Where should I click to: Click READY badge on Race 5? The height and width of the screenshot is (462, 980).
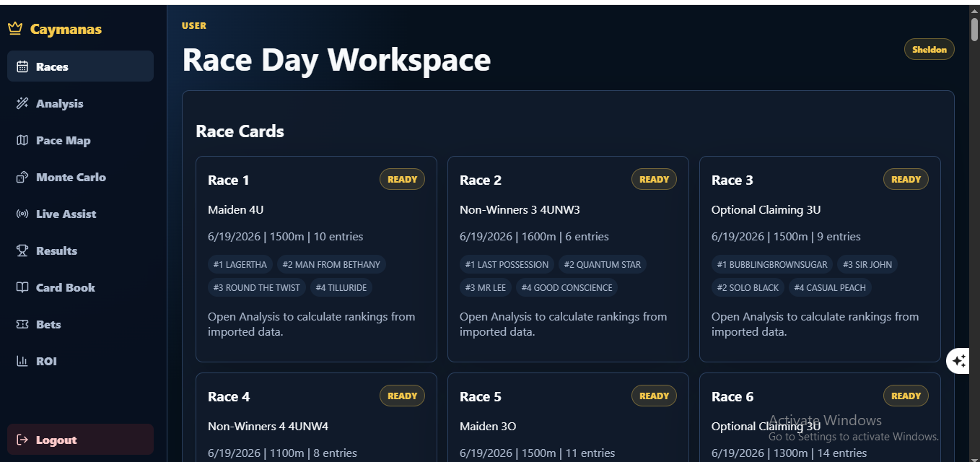pos(654,396)
